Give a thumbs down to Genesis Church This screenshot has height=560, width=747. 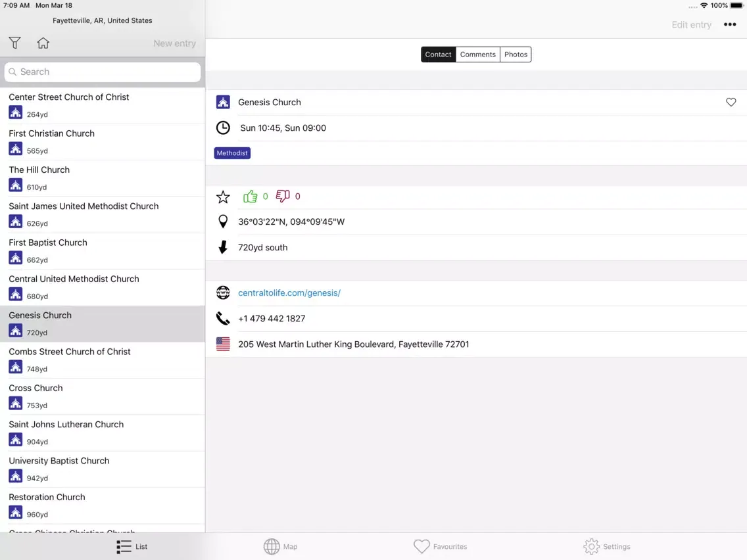(x=283, y=196)
